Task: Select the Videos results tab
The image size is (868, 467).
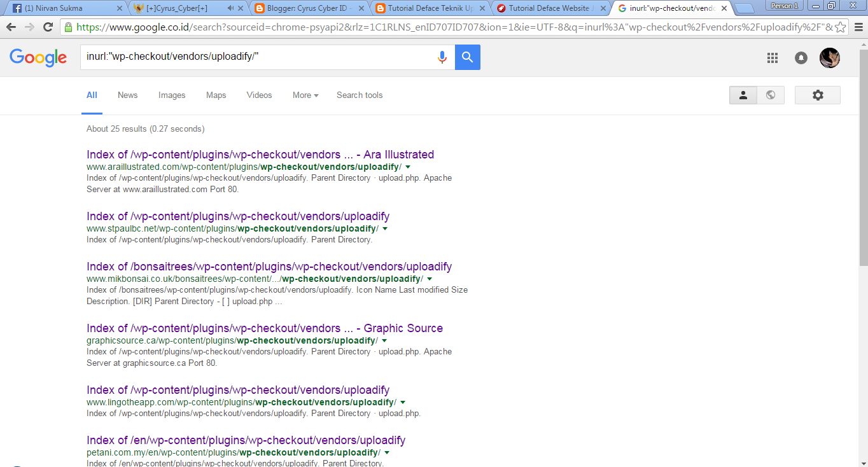Action: (259, 95)
